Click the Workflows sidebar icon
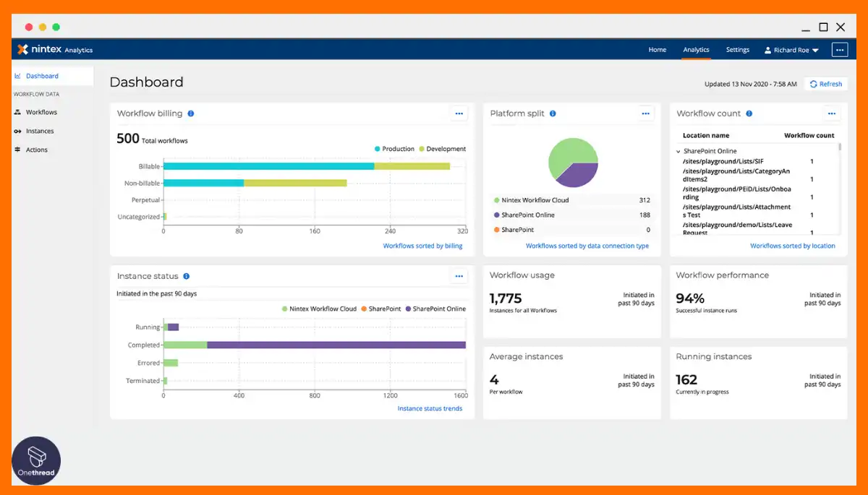The image size is (868, 495). tap(18, 112)
